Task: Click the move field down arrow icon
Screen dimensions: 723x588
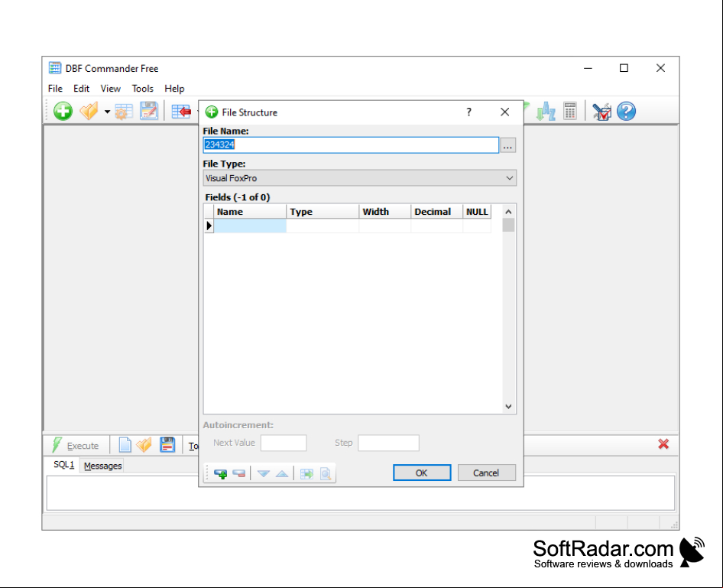Action: coord(263,473)
